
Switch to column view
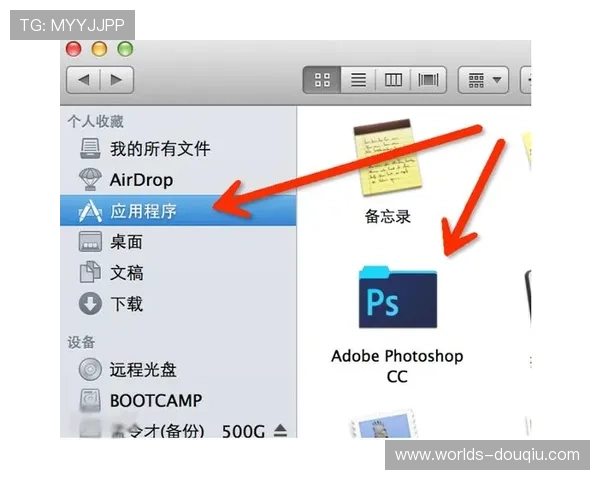(393, 79)
